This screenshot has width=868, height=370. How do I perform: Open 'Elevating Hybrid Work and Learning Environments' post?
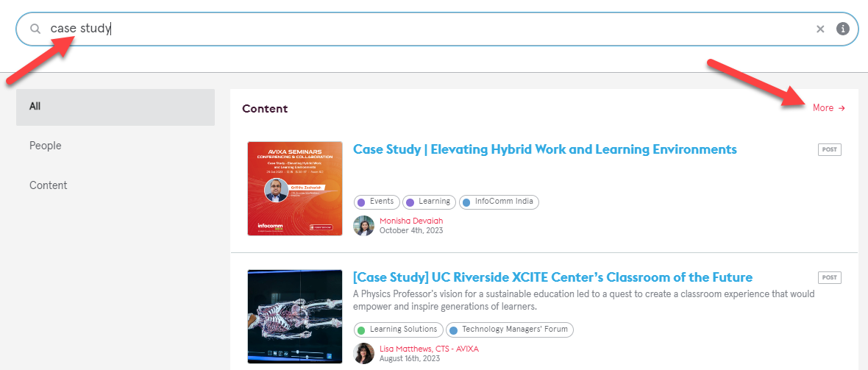544,149
